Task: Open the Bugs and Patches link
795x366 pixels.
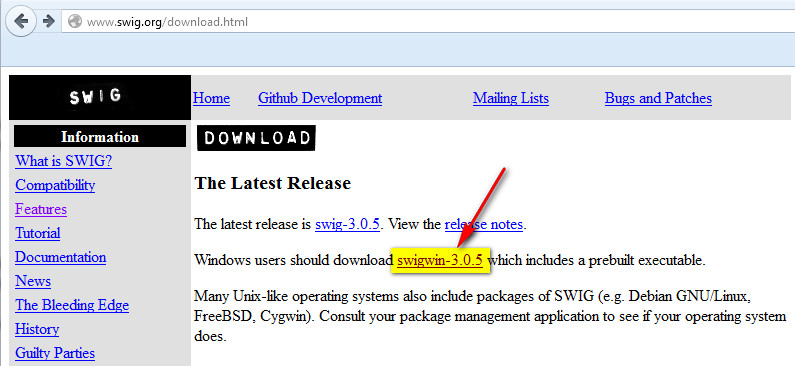Action: point(658,98)
